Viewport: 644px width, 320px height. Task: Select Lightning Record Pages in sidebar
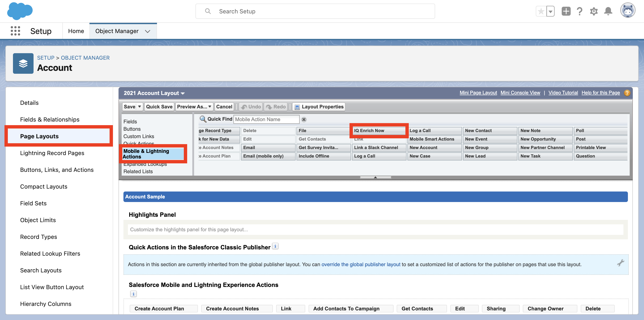(x=52, y=153)
